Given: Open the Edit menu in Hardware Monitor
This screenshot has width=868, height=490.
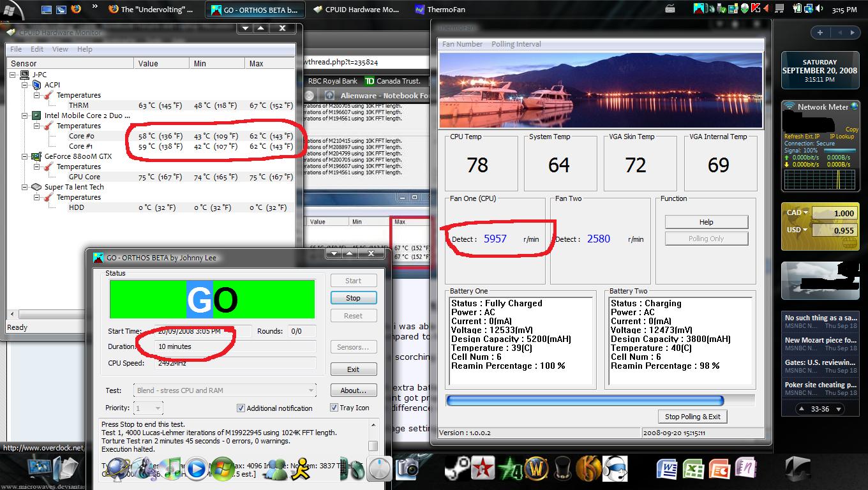Looking at the screenshot, I should (x=37, y=49).
